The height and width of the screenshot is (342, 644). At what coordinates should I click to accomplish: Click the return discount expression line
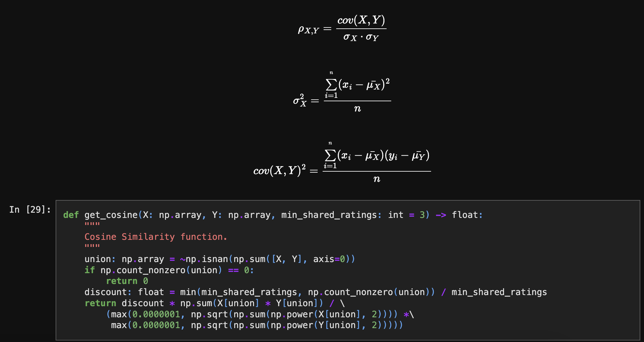click(x=213, y=303)
